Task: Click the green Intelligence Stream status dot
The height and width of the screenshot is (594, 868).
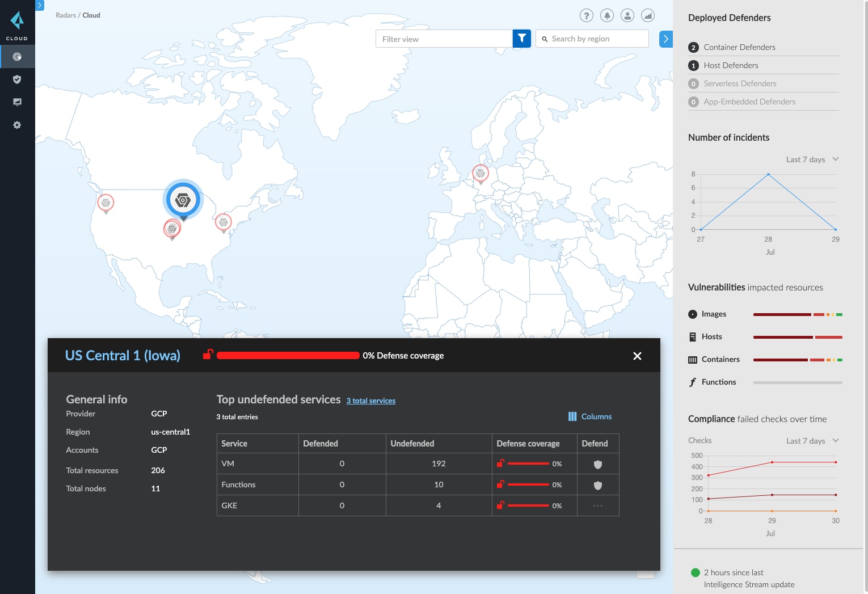Action: (x=696, y=572)
